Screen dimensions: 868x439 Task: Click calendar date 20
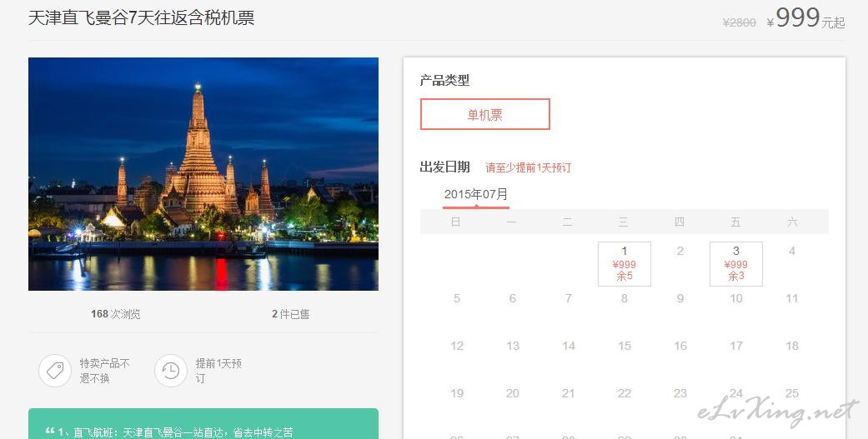point(513,394)
